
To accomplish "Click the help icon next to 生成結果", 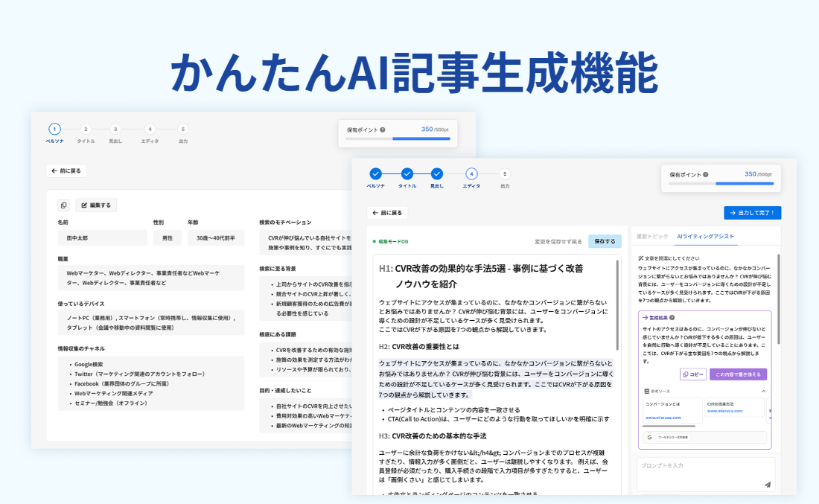I will point(672,318).
